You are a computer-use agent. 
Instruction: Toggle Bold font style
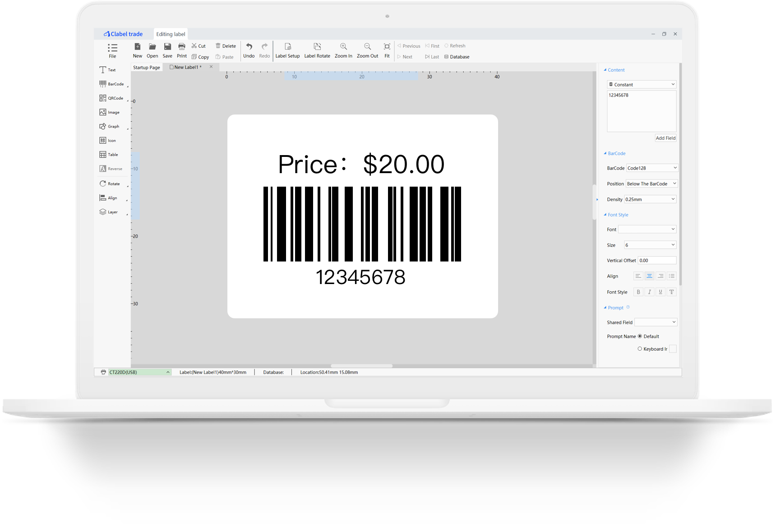coord(638,292)
